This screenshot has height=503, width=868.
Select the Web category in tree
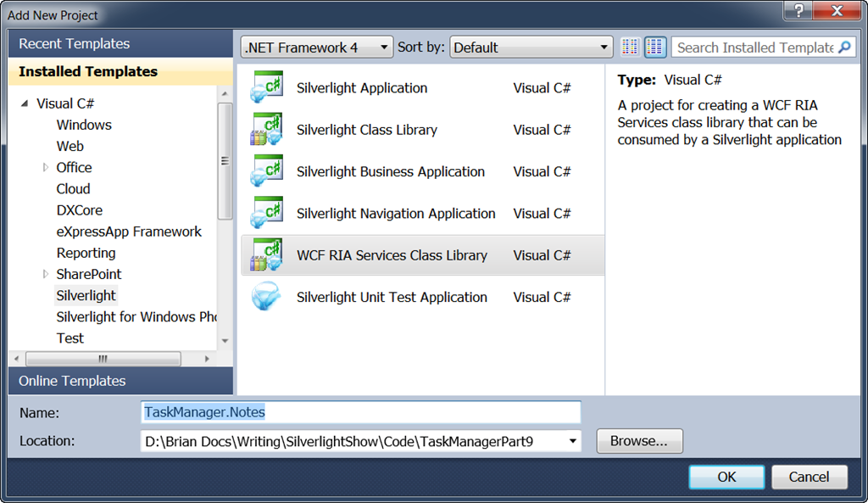pos(70,146)
